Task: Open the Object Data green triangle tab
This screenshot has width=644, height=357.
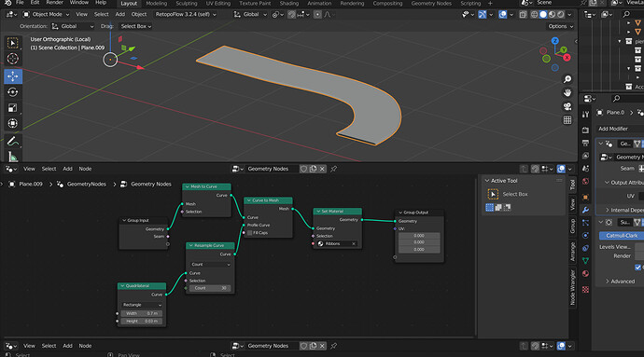Action: (x=586, y=261)
